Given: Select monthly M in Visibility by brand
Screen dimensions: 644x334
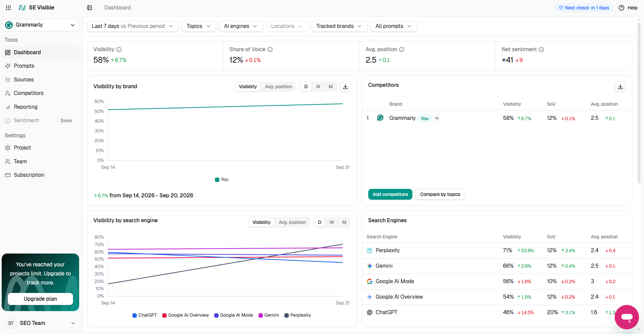Looking at the screenshot, I should tap(331, 87).
